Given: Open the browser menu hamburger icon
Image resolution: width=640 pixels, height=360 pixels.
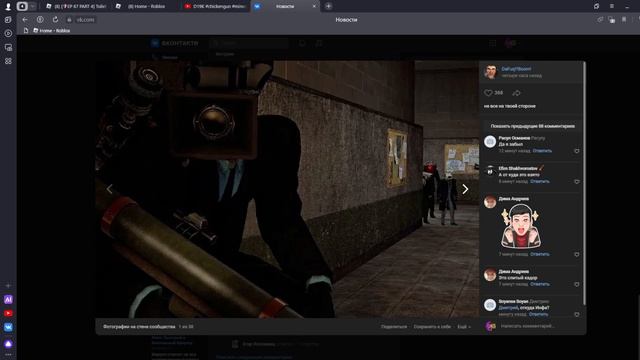Looking at the screenshot, I should [611, 6].
